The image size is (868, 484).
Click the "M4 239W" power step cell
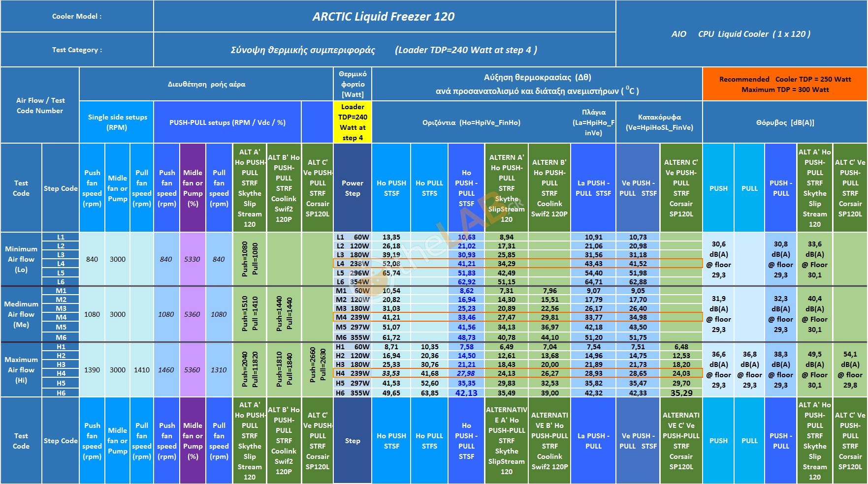pos(353,317)
